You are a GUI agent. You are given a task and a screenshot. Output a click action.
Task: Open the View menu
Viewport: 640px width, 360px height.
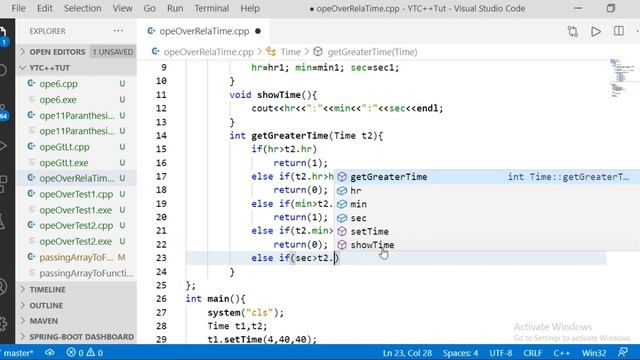click(122, 8)
